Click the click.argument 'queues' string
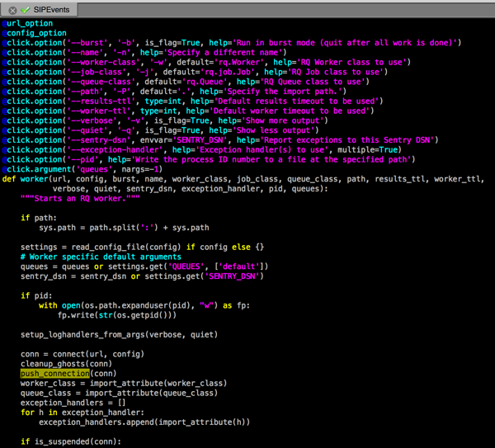This screenshot has height=448, width=495. 94,169
